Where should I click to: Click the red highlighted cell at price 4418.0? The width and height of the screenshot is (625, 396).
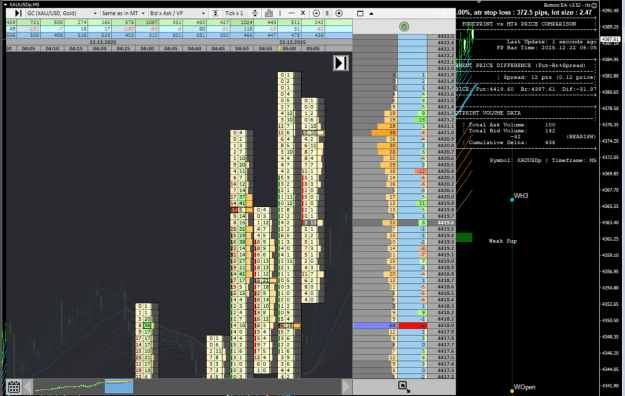click(413, 325)
